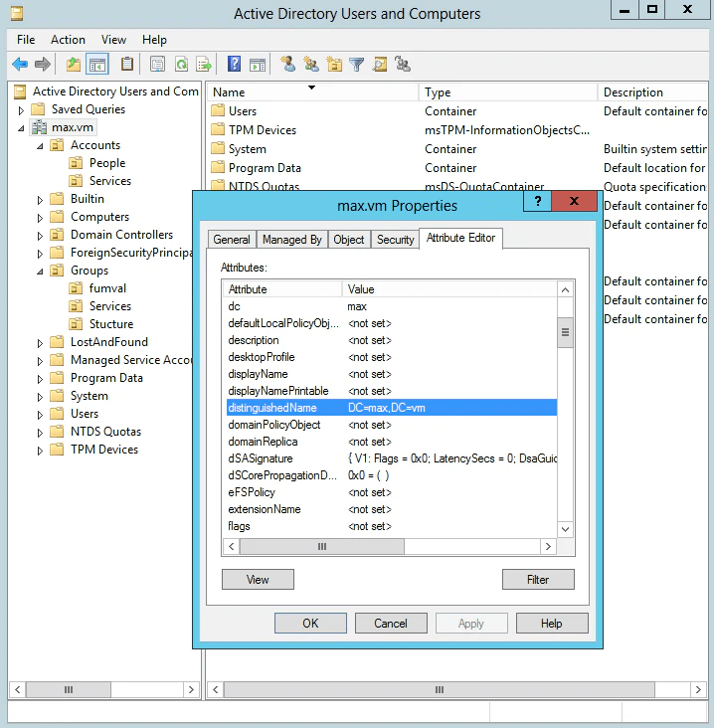Open the Help question-mark toolbar icon
The height and width of the screenshot is (728, 714).
point(234,64)
